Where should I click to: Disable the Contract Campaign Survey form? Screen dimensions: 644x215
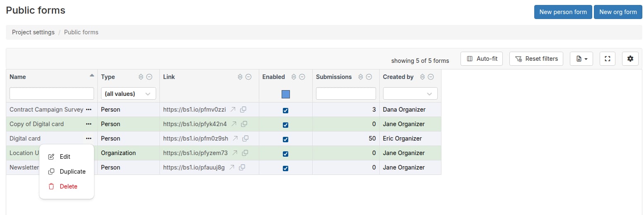285,110
